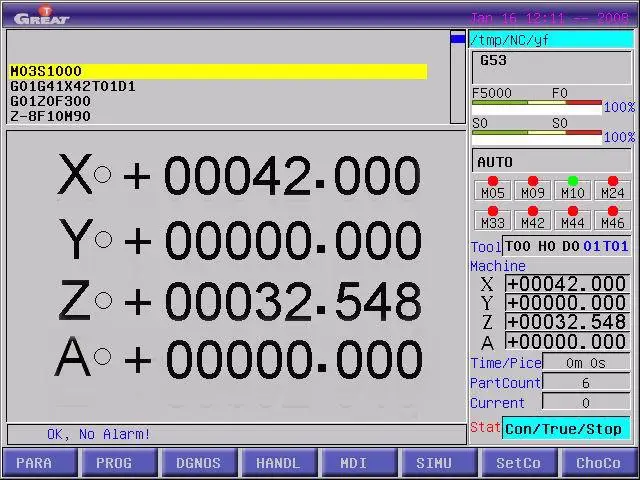This screenshot has width=640, height=480.
Task: Select the DGNOS diagnostics softkey
Action: pyautogui.click(x=200, y=463)
